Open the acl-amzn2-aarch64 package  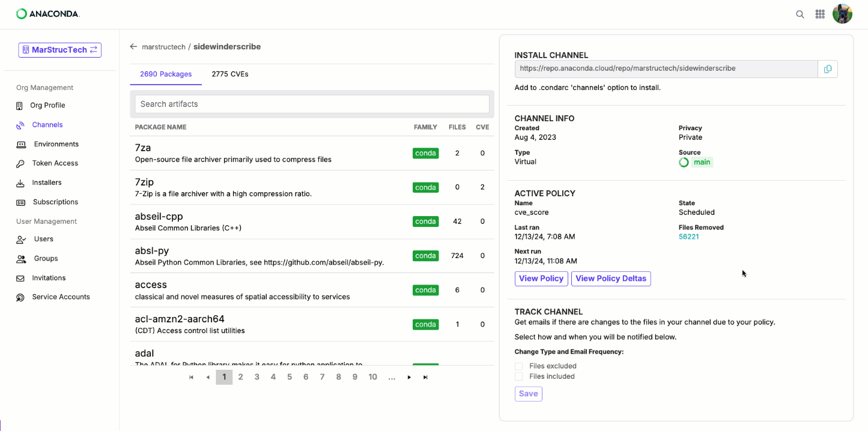(180, 319)
